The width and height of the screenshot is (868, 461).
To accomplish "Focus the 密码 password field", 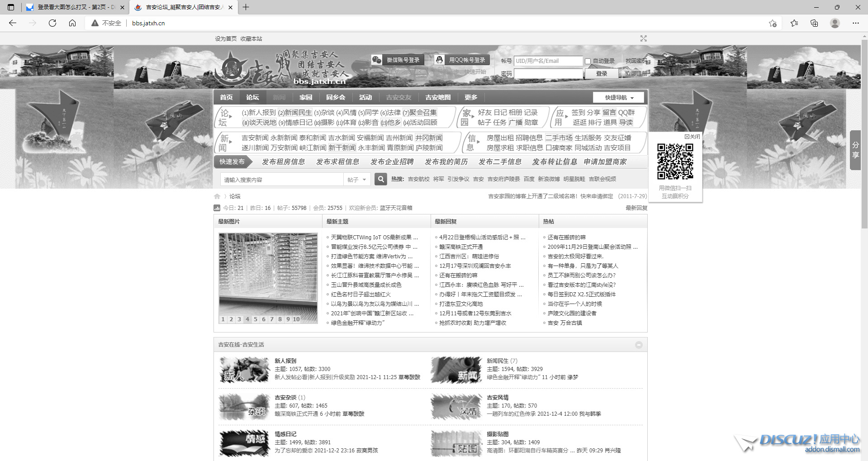I will (x=548, y=73).
